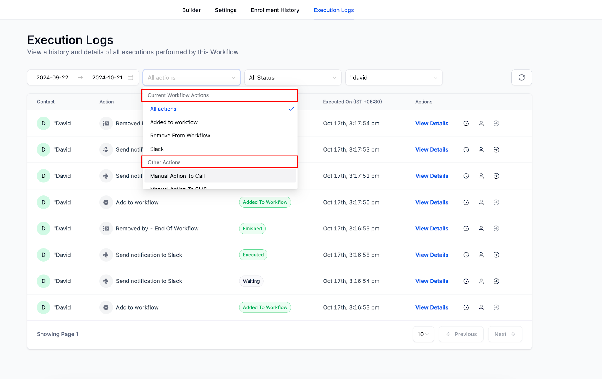Choose the Slack action option
Screen dimensions: 602x379
pos(220,149)
